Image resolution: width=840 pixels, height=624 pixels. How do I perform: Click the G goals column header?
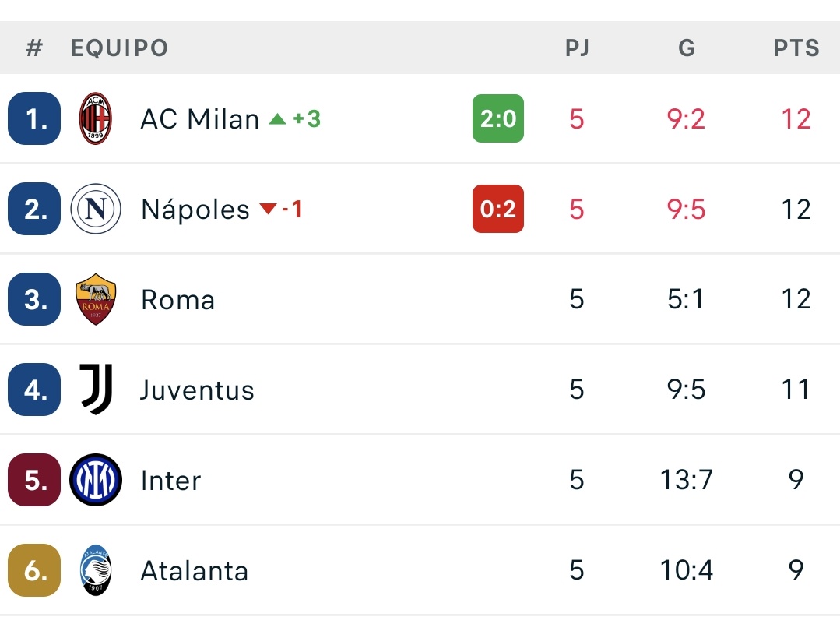687,48
